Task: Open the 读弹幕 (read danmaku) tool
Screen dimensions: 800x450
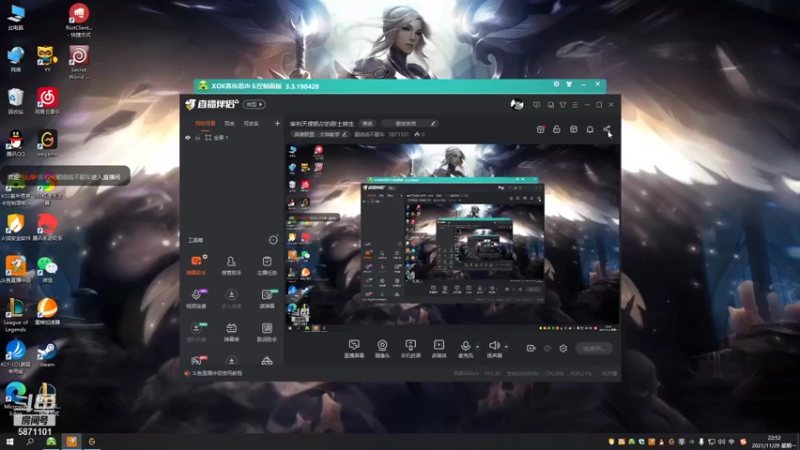Action: point(267,298)
